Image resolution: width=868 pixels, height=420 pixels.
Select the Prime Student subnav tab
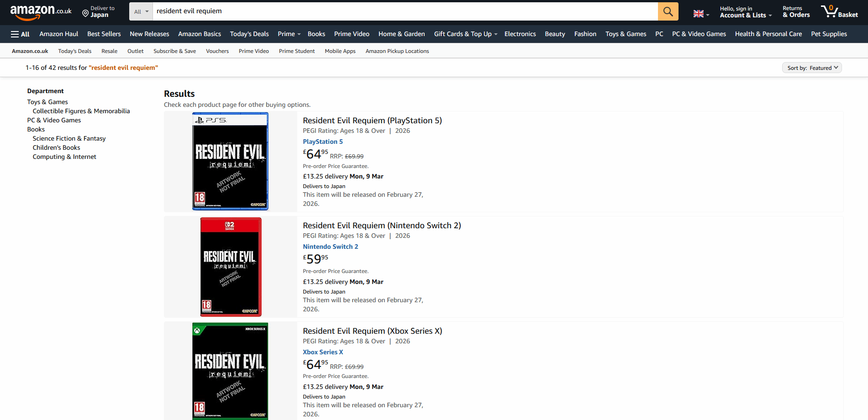[296, 51]
